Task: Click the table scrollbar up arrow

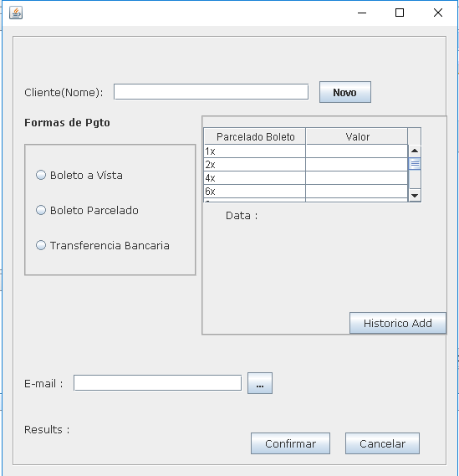Action: [x=415, y=151]
